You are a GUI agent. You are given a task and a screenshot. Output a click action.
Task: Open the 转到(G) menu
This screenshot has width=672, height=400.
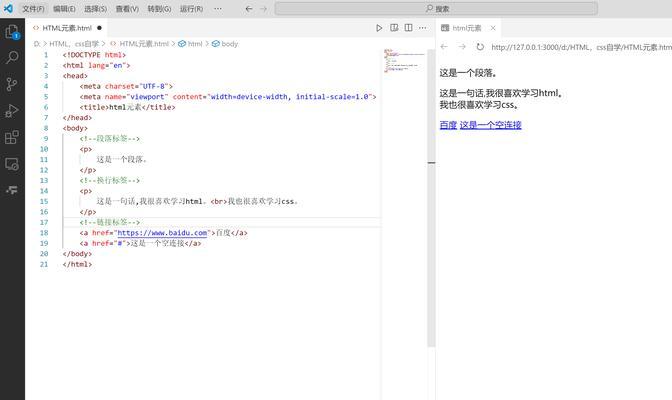159,9
